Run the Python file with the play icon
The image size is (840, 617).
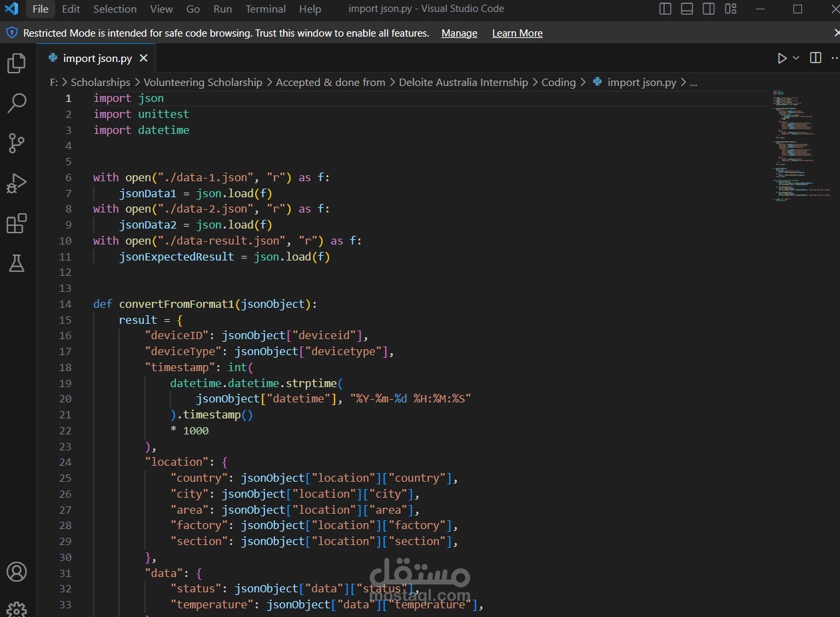point(781,58)
